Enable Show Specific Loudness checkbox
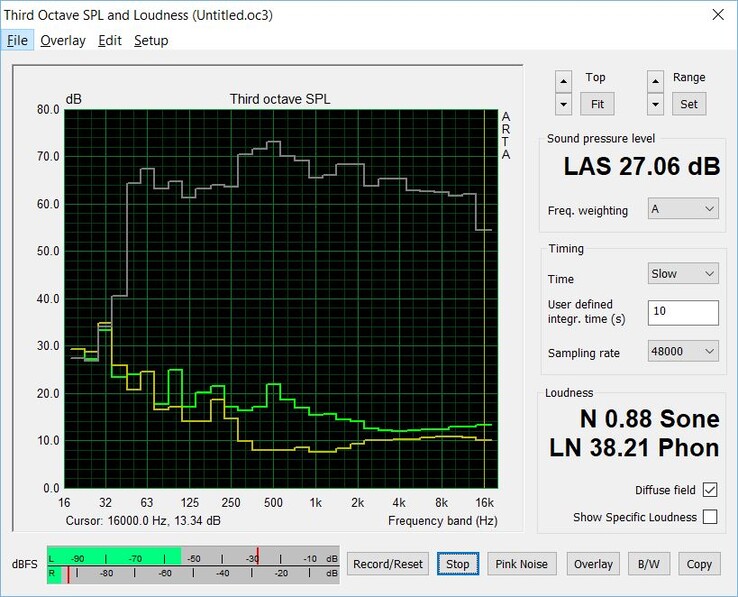 click(x=709, y=517)
